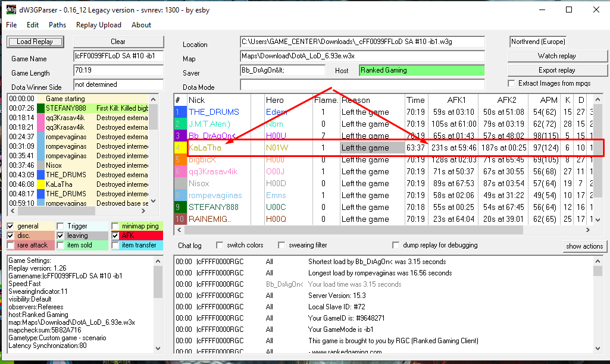Open the About menu
Viewport: 610px width, 364px height.
pos(141,25)
